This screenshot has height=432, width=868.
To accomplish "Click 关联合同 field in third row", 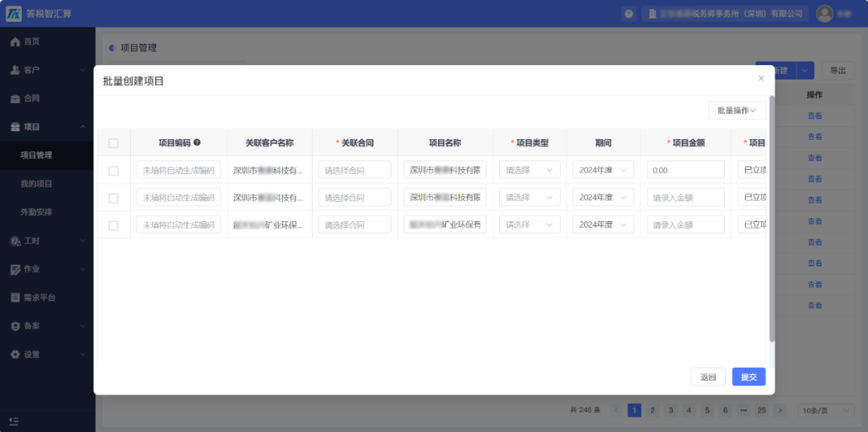I will (355, 225).
